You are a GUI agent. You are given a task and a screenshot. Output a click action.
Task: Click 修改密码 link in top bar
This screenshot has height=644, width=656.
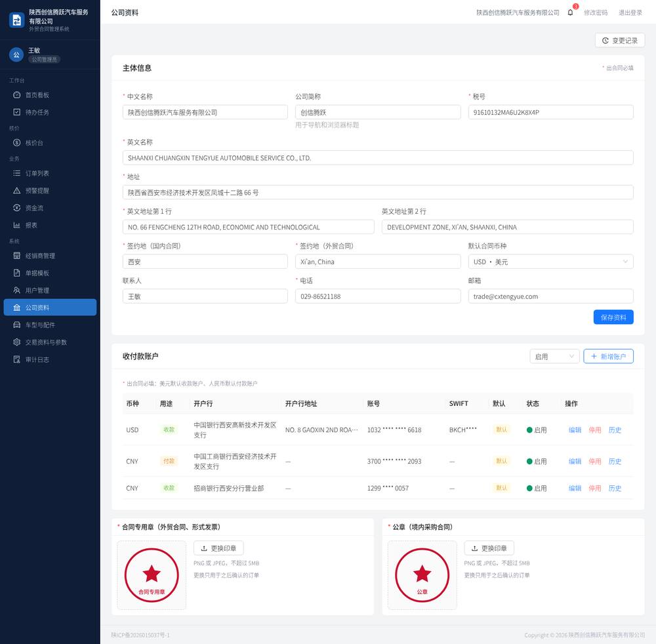(596, 12)
